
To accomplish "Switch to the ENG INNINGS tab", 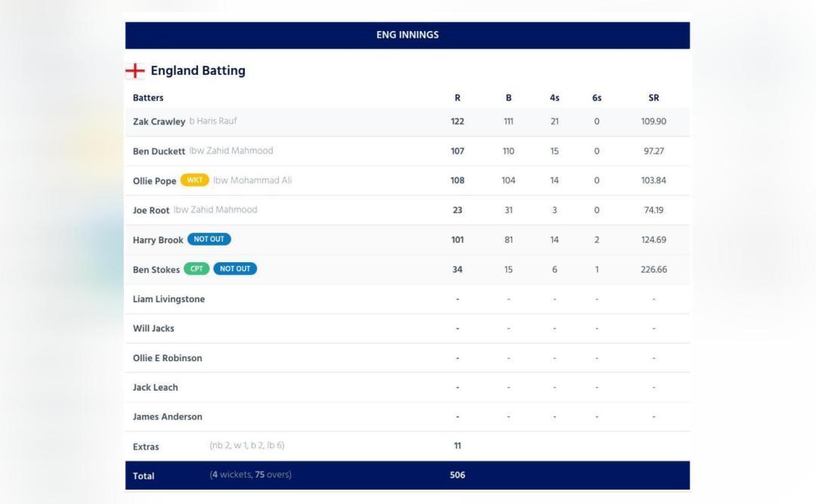I will click(408, 34).
